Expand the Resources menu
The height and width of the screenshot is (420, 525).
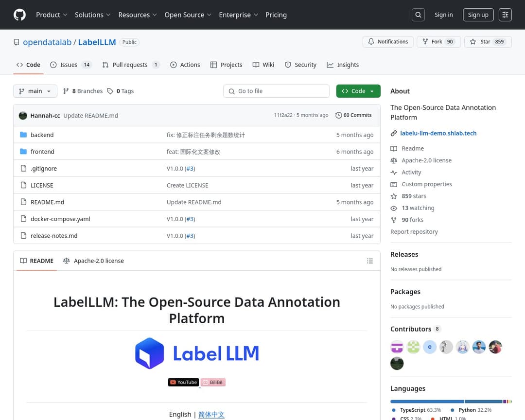(137, 15)
